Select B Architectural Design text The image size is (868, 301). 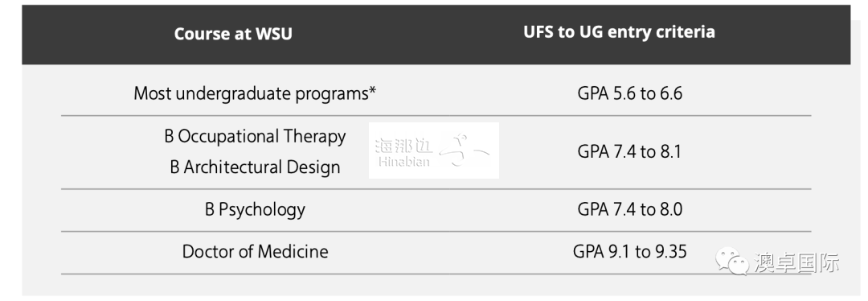tap(256, 167)
